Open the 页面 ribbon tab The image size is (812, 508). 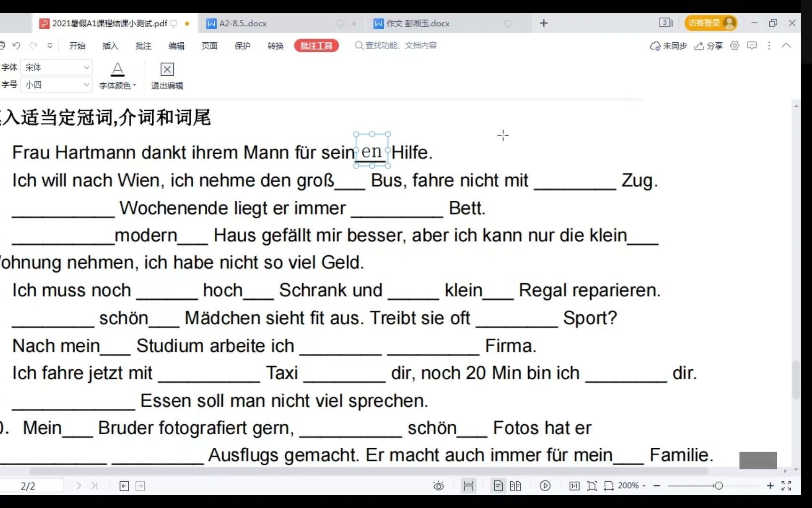coord(210,46)
